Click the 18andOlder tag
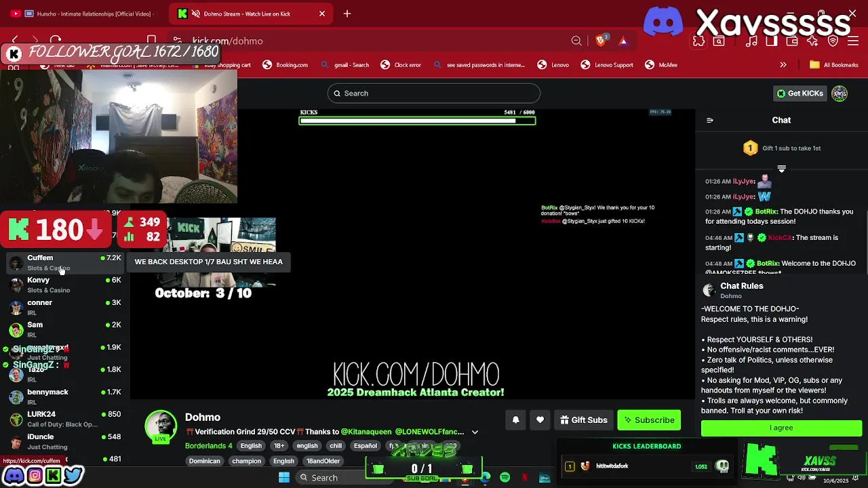 pos(323,461)
